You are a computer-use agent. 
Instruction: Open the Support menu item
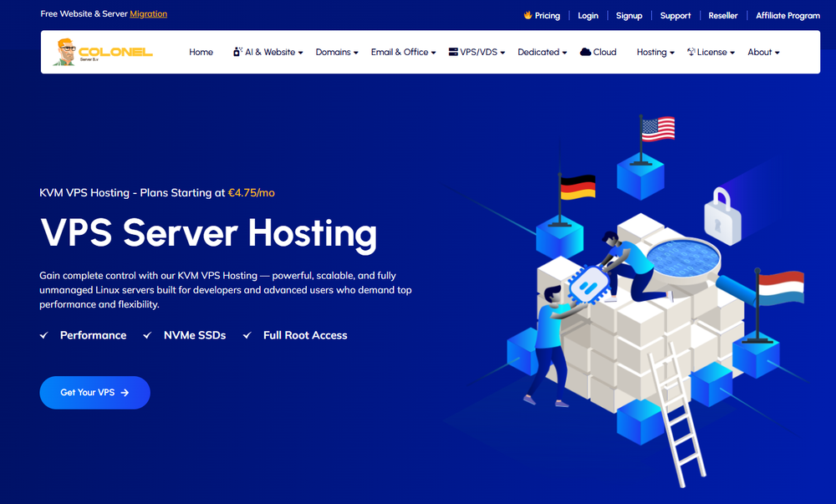(x=675, y=15)
